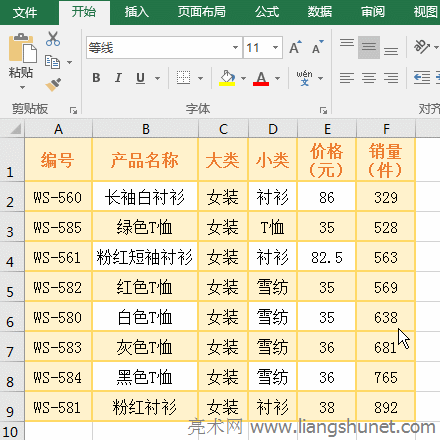This screenshot has width=440, height=440.
Task: Toggle italic formatting
Action: pos(118,78)
